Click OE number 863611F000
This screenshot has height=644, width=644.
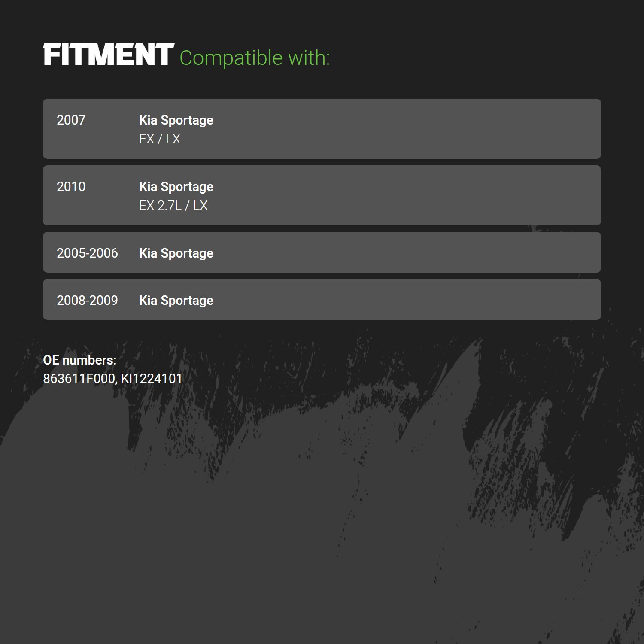pyautogui.click(x=79, y=378)
